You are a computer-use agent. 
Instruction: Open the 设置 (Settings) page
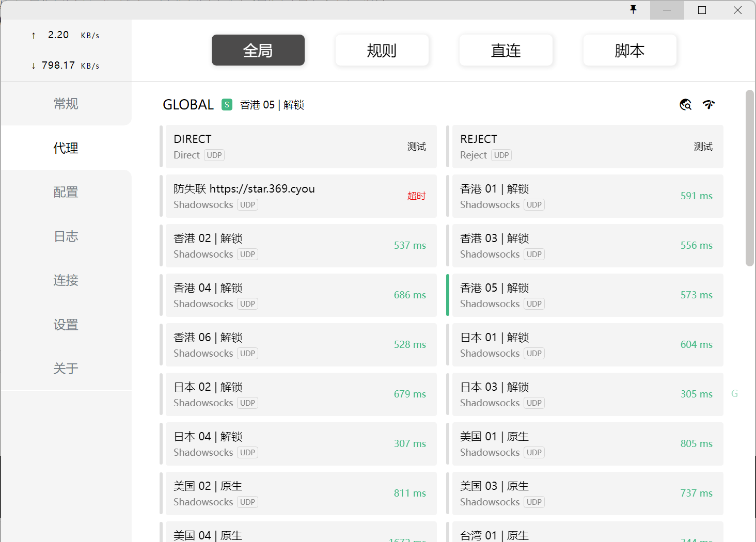tap(66, 325)
